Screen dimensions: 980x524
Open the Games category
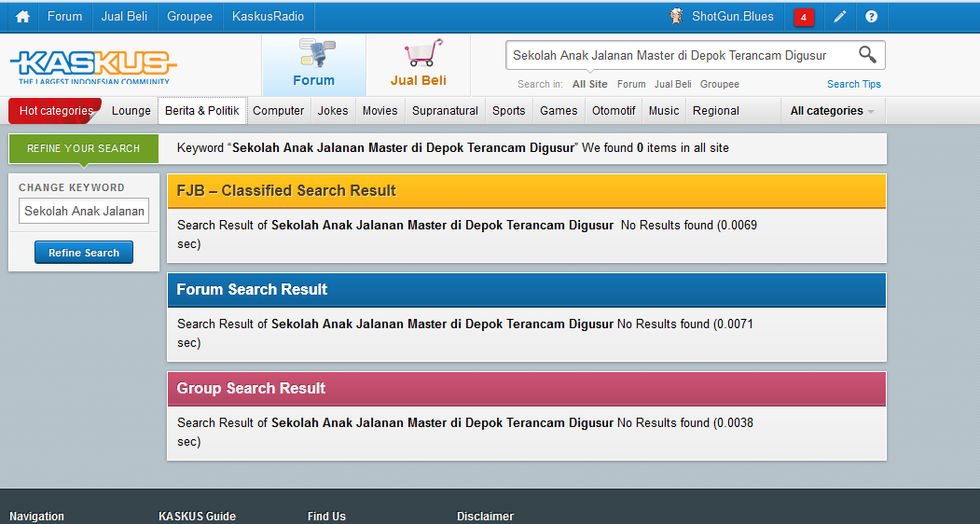tap(559, 111)
